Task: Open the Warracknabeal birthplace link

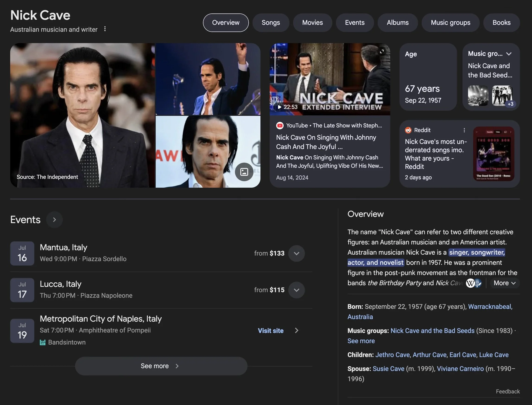Action: [x=489, y=307]
